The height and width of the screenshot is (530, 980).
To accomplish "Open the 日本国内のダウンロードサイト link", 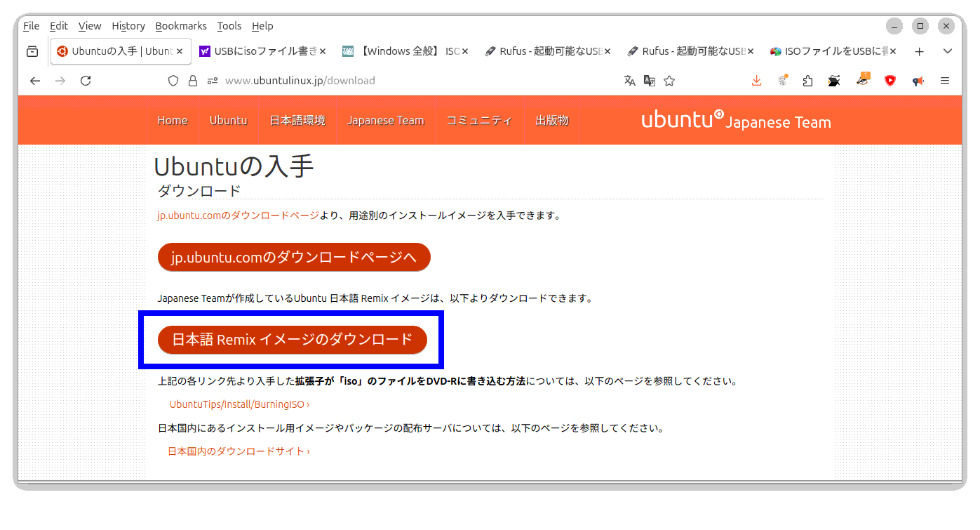I will click(x=239, y=451).
